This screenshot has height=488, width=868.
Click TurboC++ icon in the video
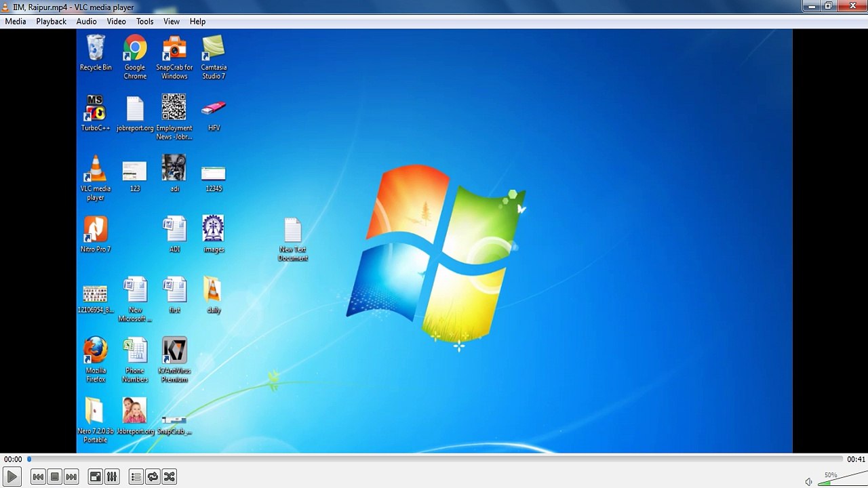(96, 113)
